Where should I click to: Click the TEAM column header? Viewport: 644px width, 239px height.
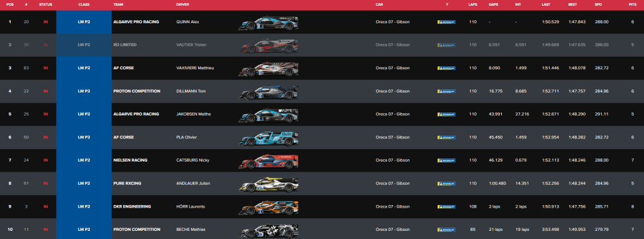tap(118, 4)
